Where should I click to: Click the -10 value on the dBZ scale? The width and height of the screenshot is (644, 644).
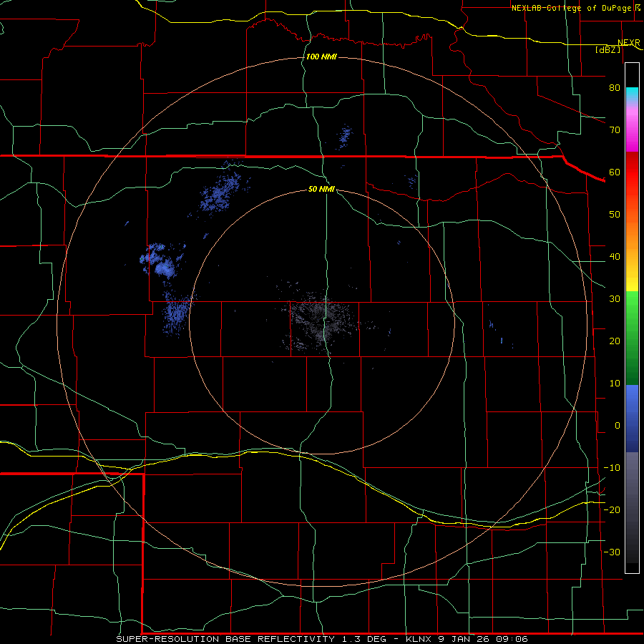(612, 468)
